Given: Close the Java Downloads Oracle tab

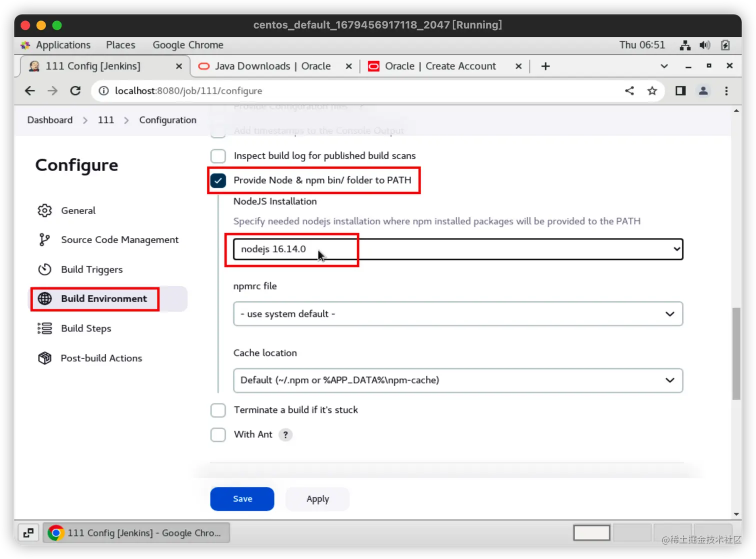Looking at the screenshot, I should point(349,66).
